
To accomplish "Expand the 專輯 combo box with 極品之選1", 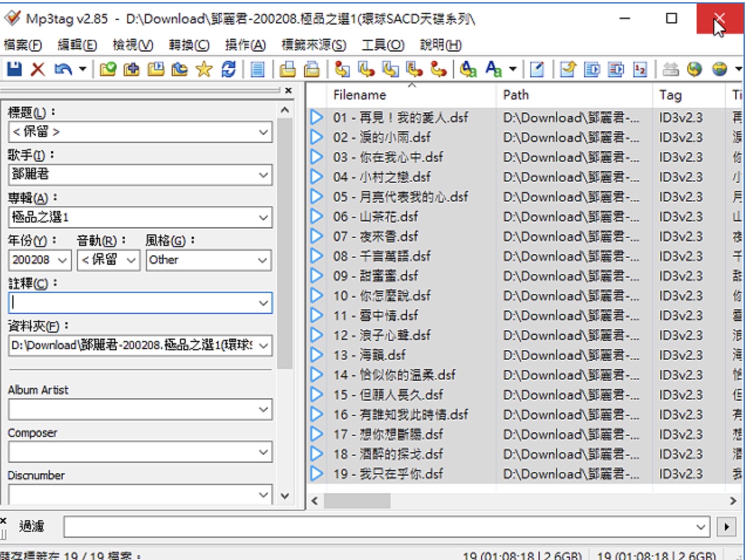I will point(263,217).
